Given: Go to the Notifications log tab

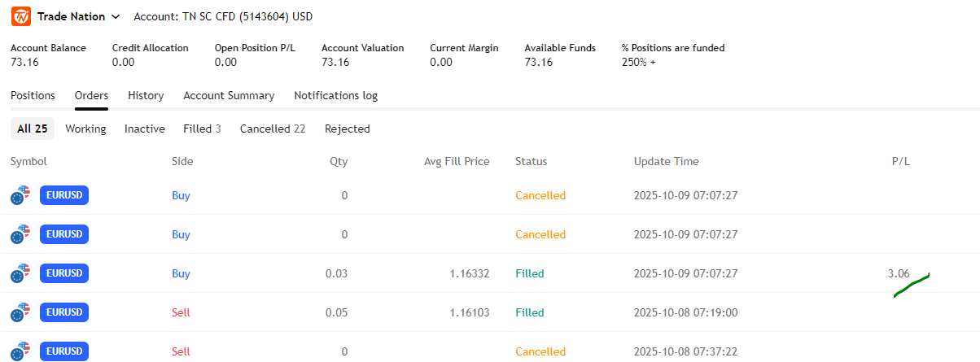Looking at the screenshot, I should tap(335, 95).
